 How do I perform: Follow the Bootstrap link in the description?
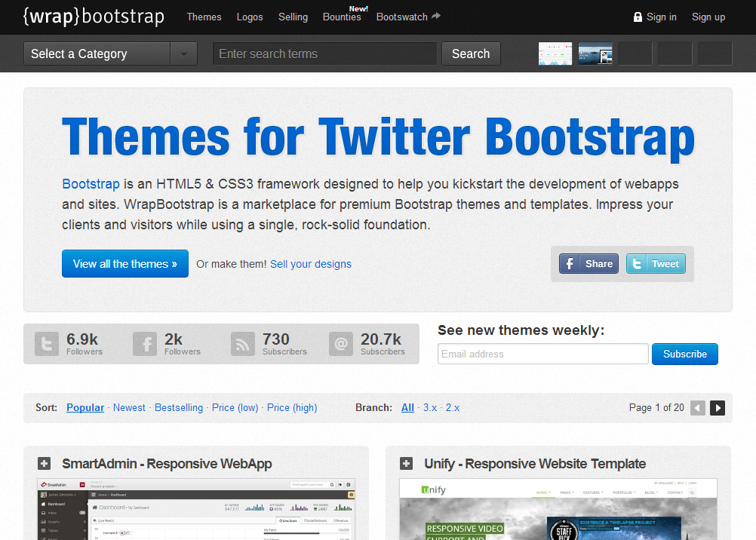[x=91, y=184]
